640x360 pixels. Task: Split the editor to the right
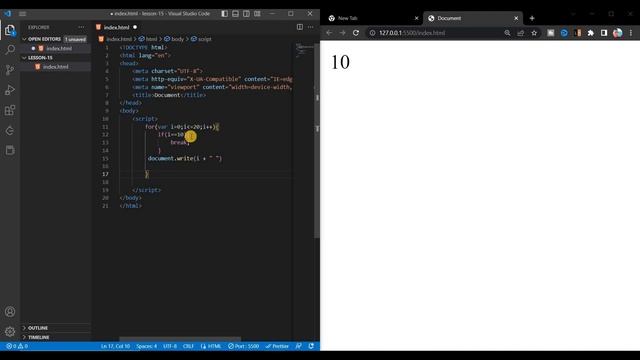click(x=300, y=27)
